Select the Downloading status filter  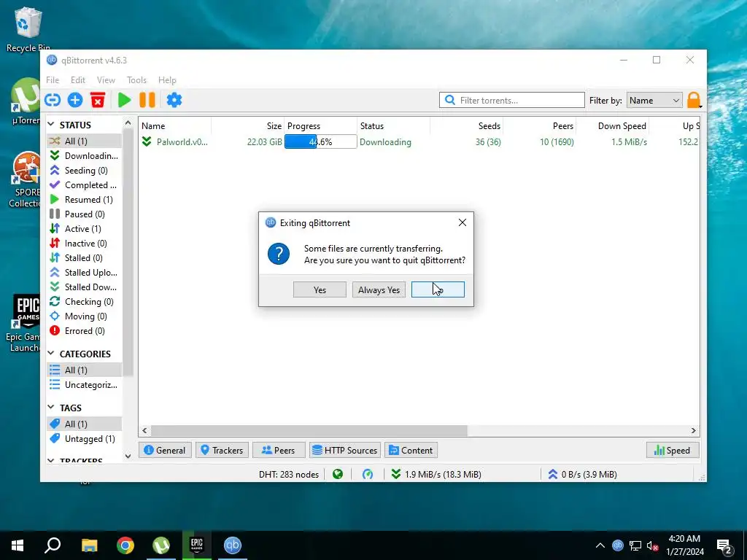[85, 156]
